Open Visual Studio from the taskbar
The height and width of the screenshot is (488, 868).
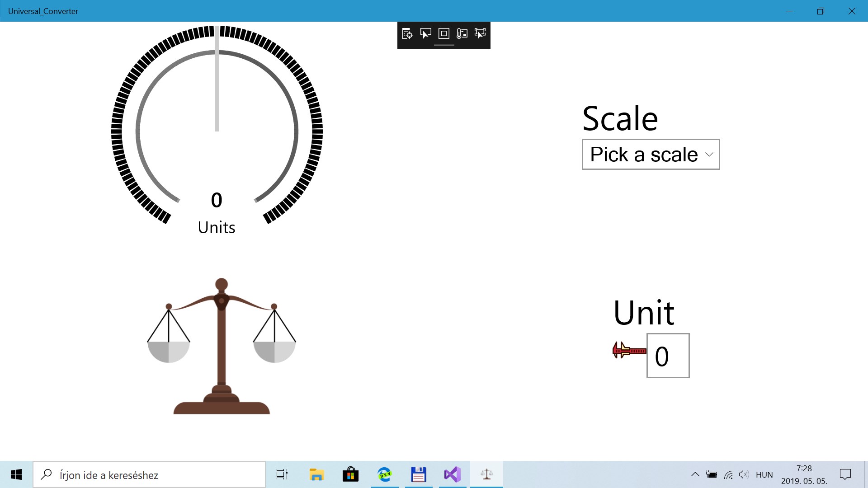(453, 474)
